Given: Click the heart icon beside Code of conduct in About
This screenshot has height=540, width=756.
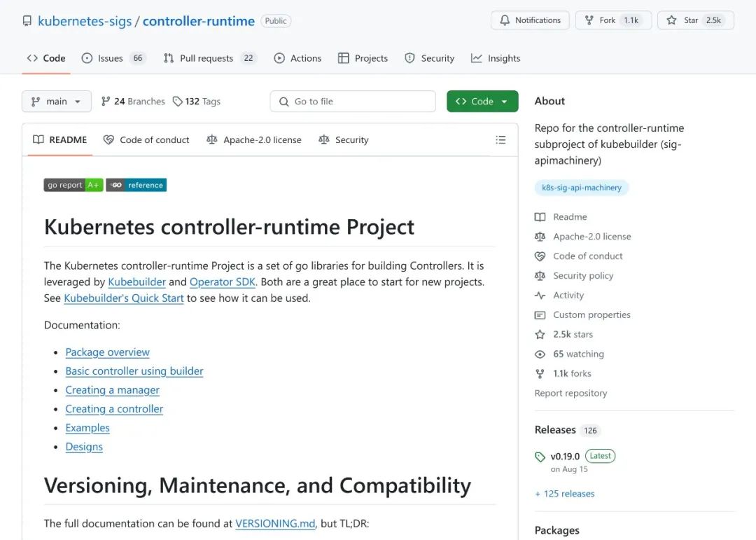Looking at the screenshot, I should pyautogui.click(x=540, y=256).
